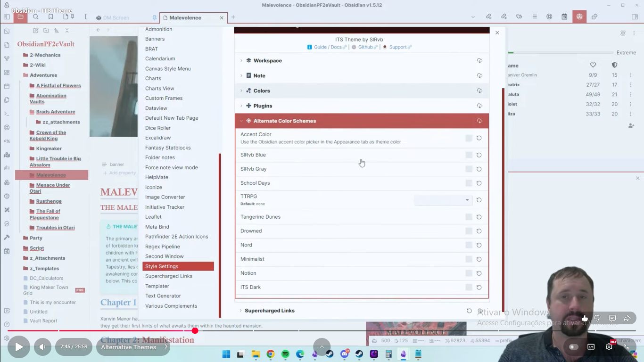The width and height of the screenshot is (644, 362).
Task: Collapse the Adventures folder
Action: point(43,75)
